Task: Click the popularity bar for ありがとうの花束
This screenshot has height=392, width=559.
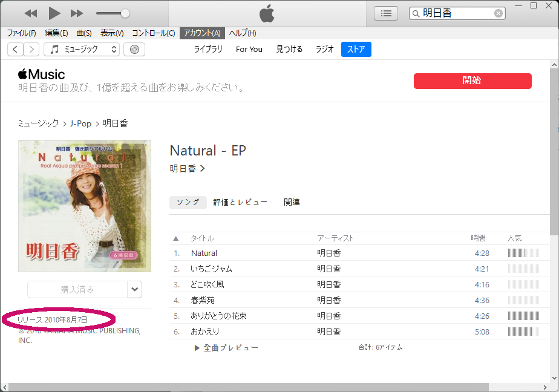Action: (x=523, y=316)
